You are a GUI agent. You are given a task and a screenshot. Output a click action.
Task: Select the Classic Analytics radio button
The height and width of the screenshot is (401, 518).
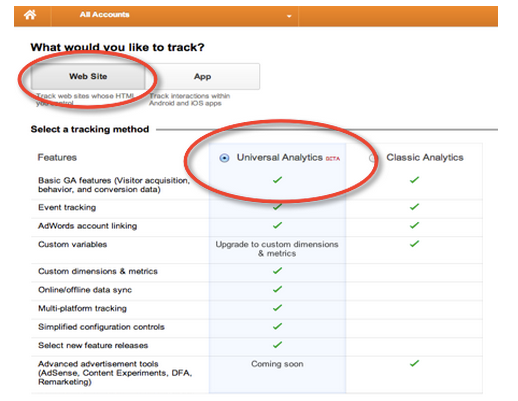[x=373, y=158]
